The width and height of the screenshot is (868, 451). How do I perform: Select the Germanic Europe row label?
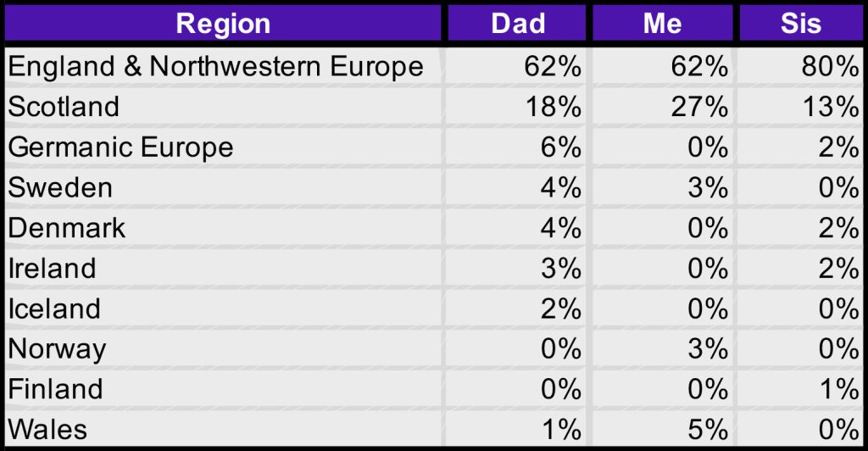pyautogui.click(x=121, y=148)
